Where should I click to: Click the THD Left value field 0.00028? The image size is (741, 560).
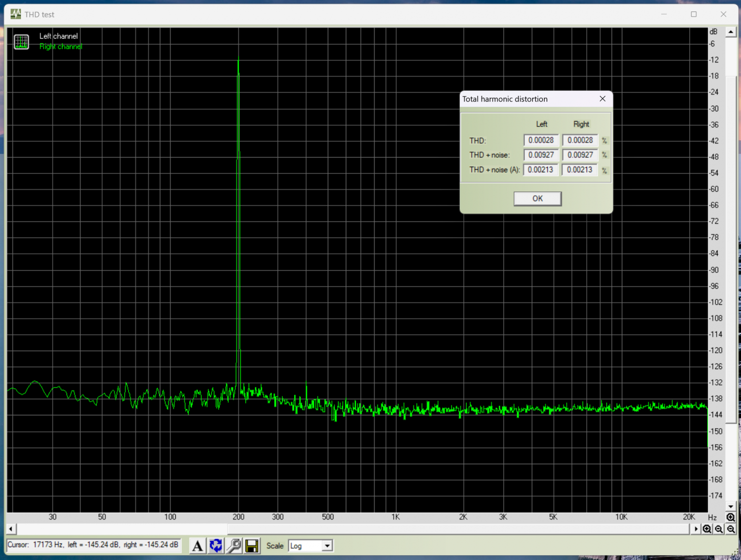tap(541, 140)
